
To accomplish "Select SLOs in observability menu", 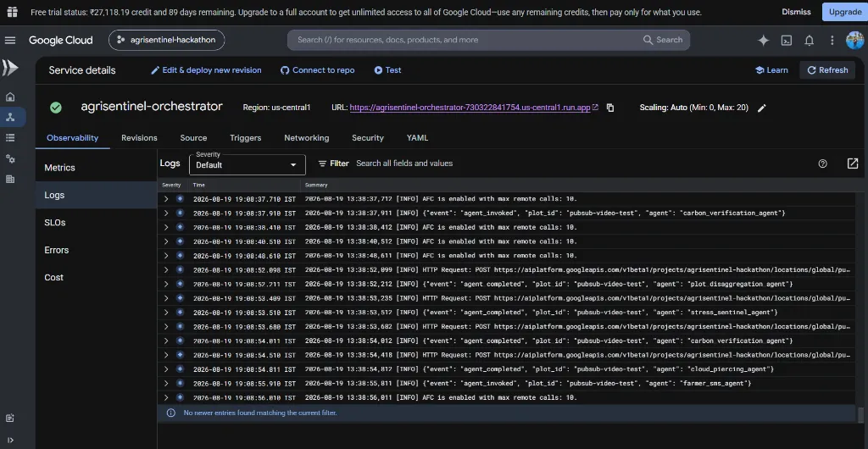I will (97, 222).
